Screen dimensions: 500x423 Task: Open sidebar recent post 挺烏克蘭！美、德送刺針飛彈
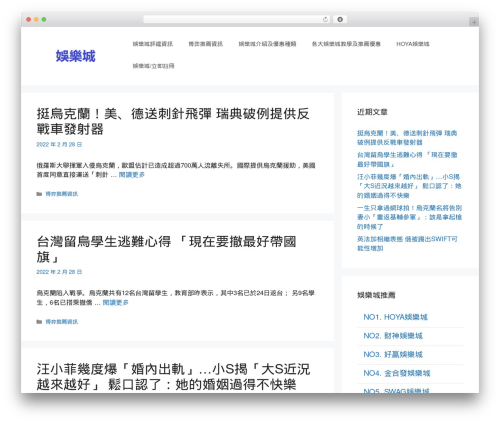tap(407, 138)
